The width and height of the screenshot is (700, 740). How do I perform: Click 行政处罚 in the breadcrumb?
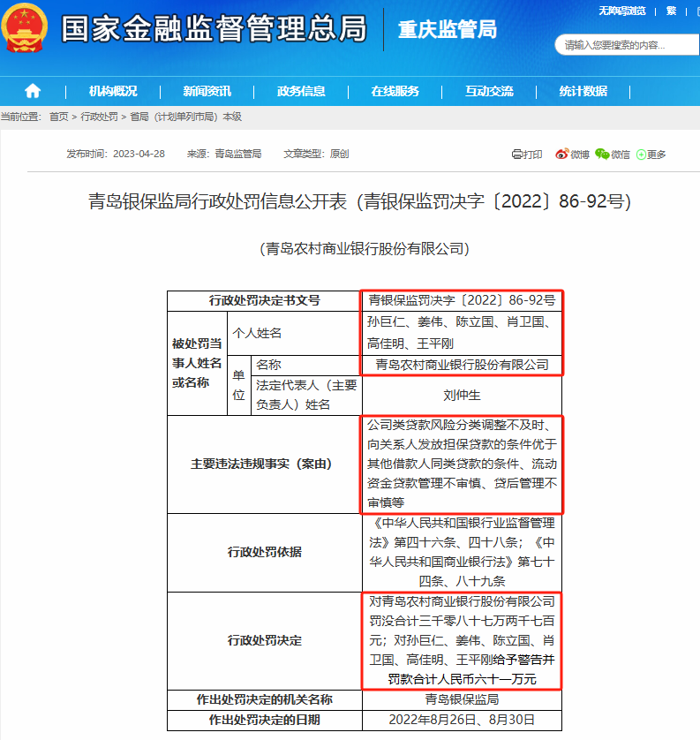[99, 117]
